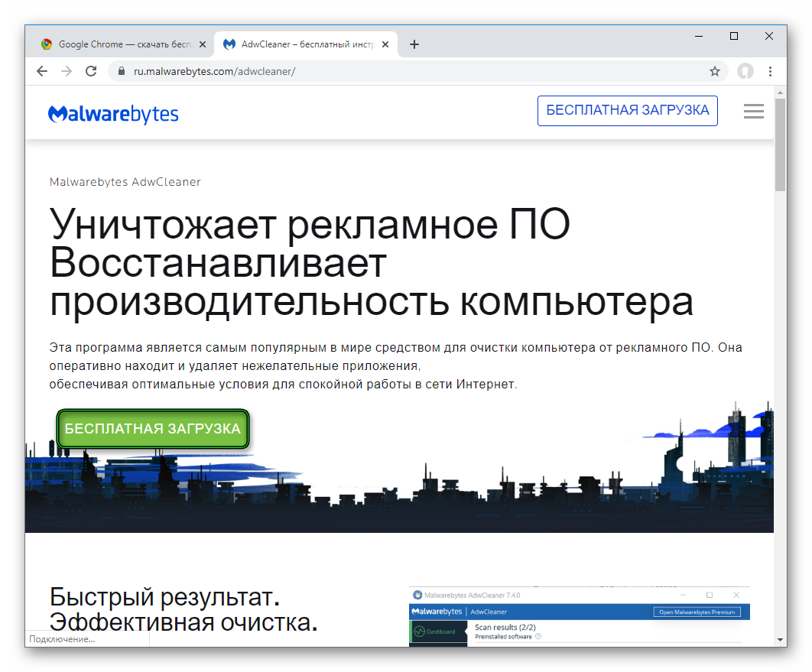Open a new tab with the plus button
This screenshot has height=672, width=812.
coord(414,44)
